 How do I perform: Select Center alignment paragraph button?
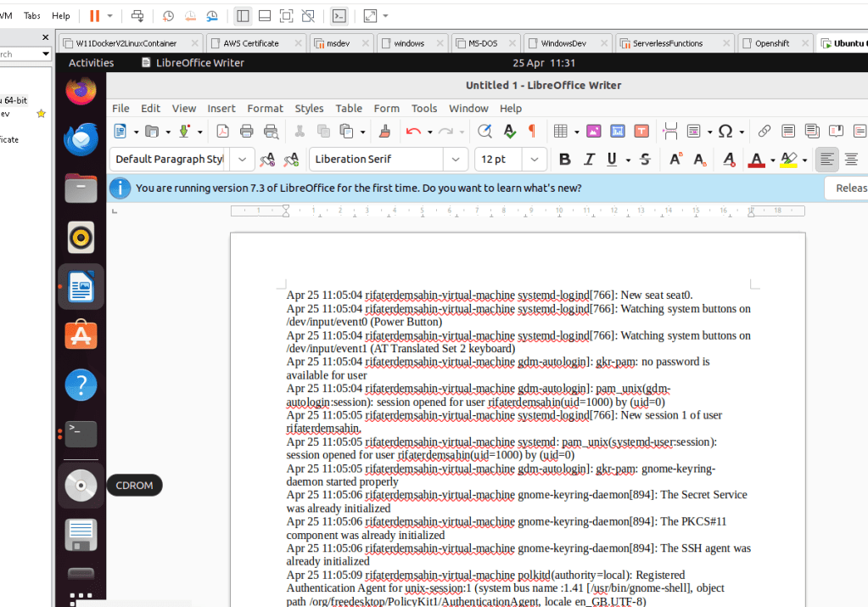pos(851,160)
